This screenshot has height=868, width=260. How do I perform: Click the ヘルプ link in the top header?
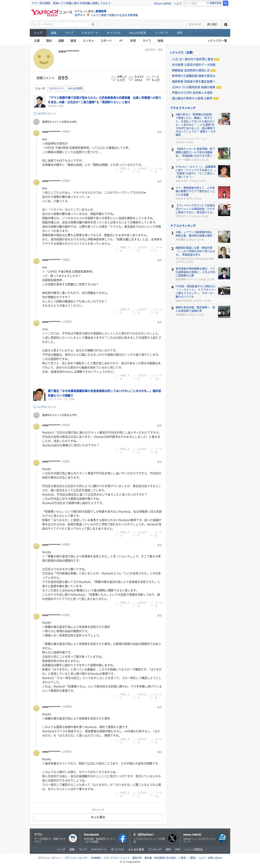178,3
